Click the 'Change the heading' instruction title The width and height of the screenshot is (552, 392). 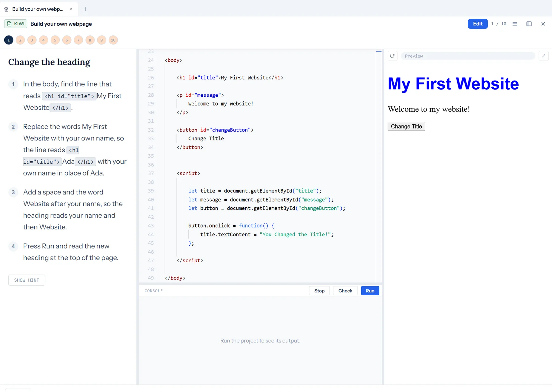[49, 62]
